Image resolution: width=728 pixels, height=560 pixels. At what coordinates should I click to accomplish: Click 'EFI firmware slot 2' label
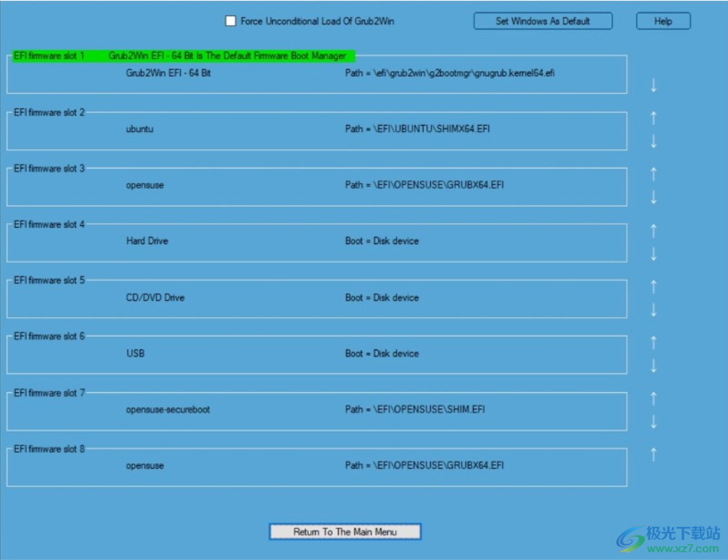click(x=49, y=112)
